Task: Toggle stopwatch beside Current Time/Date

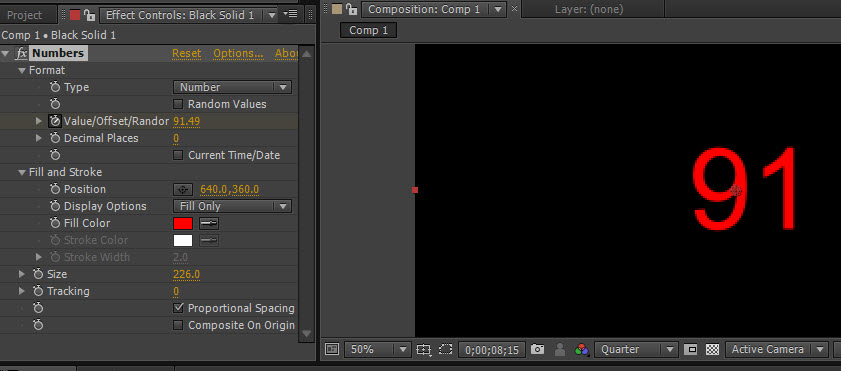Action: pos(55,155)
